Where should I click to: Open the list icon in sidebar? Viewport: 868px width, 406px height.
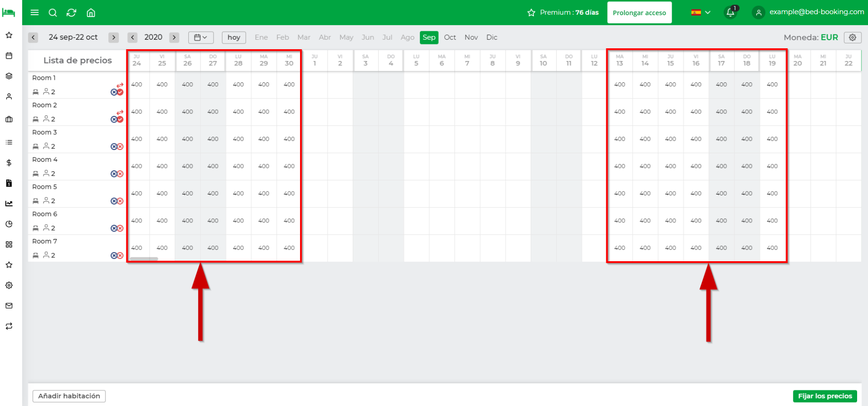tap(9, 142)
